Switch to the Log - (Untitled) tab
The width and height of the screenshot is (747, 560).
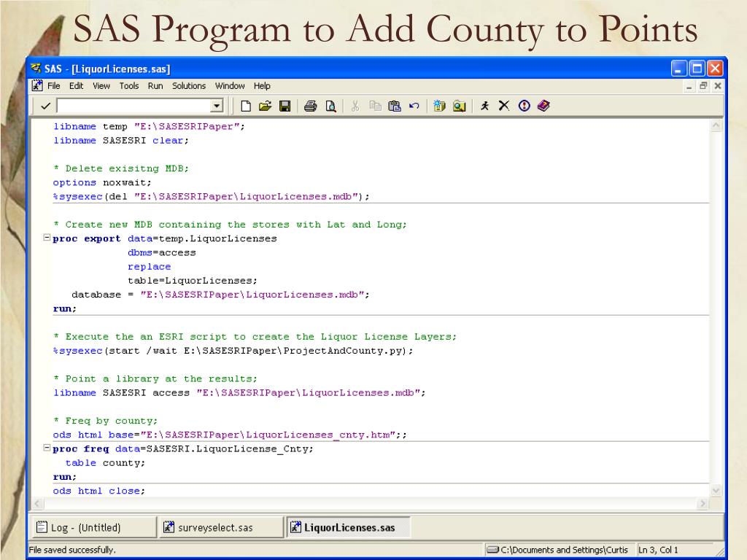coord(93,527)
